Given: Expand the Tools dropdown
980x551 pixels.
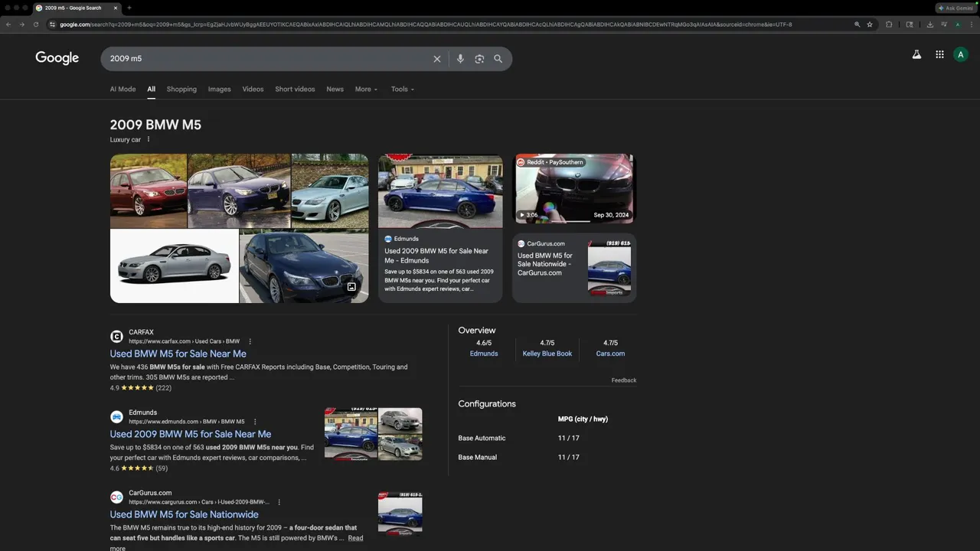Looking at the screenshot, I should [402, 90].
